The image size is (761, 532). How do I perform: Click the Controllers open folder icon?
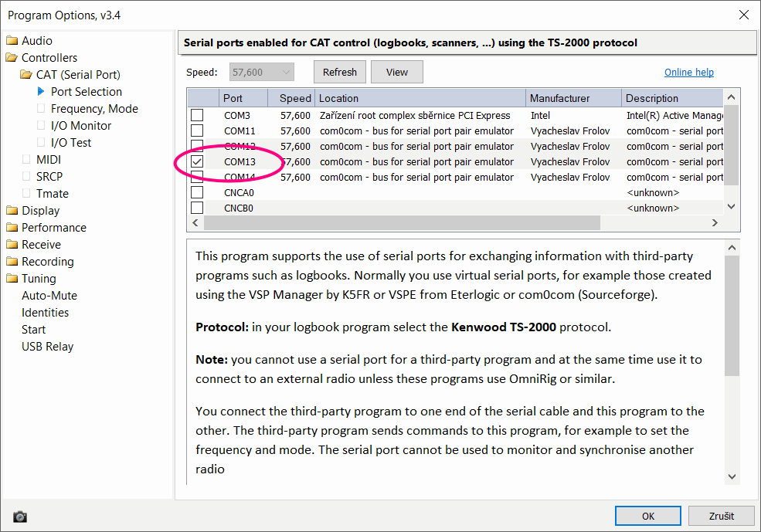click(x=12, y=57)
